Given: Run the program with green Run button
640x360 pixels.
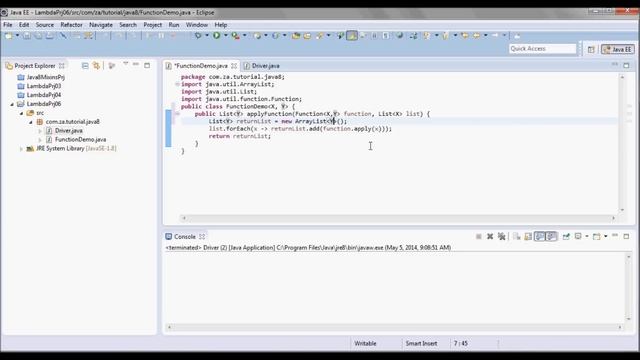Looking at the screenshot, I should (217, 36).
